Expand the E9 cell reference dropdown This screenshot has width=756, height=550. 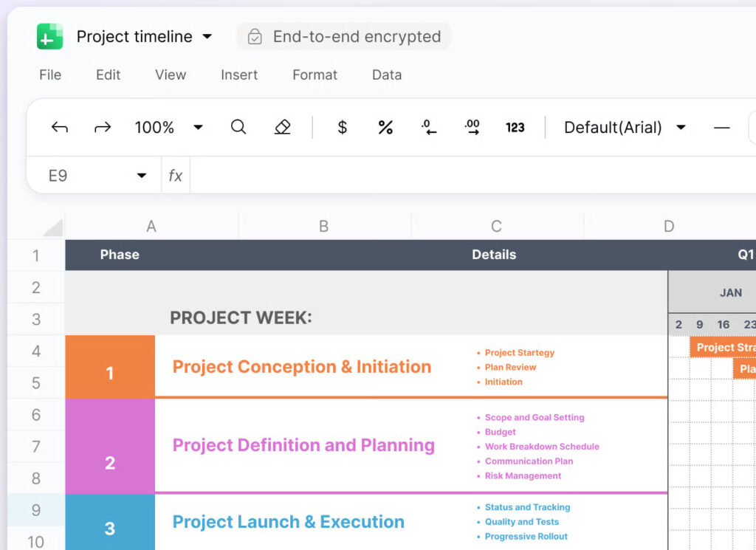(141, 176)
